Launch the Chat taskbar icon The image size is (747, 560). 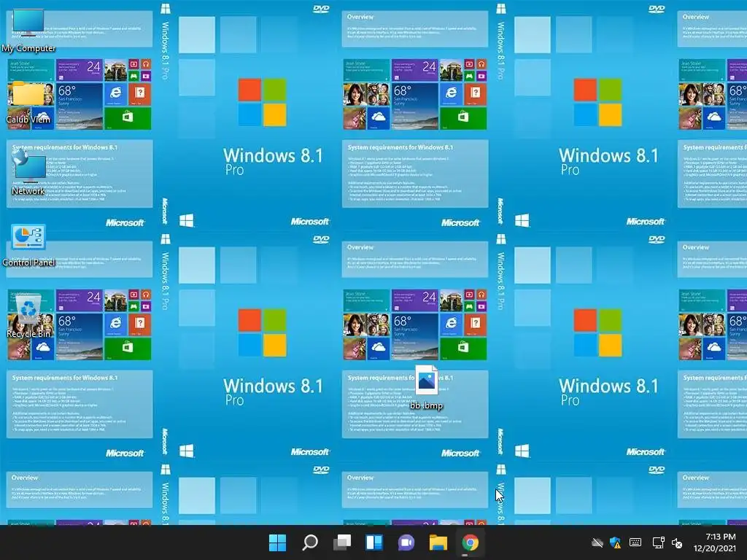pyautogui.click(x=406, y=542)
